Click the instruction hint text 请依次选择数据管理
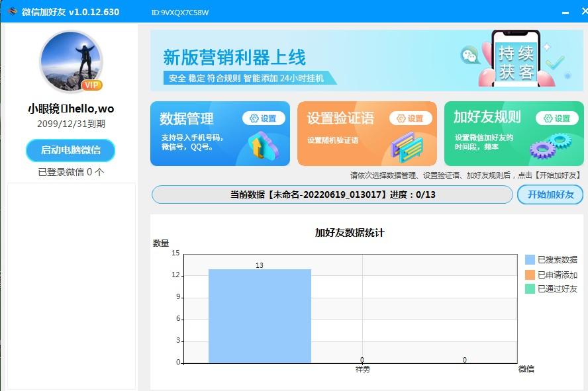588x391 pixels. [465, 175]
